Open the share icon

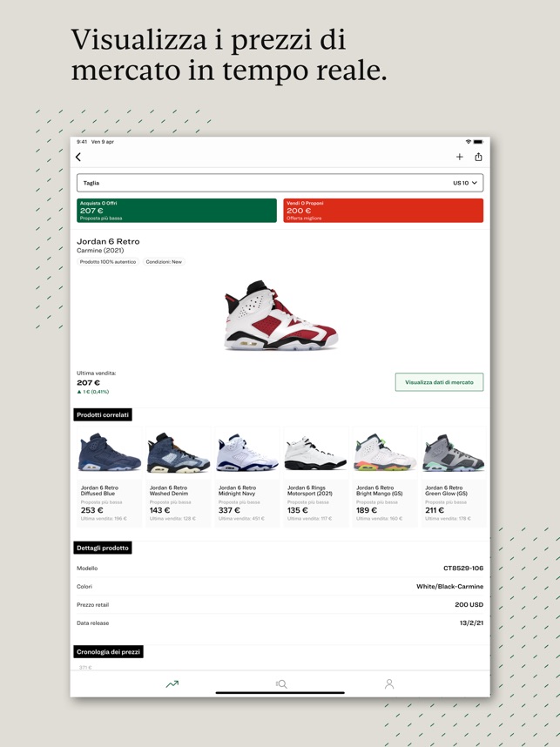478,157
